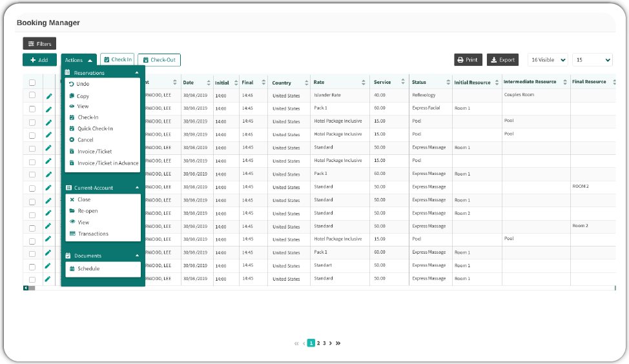Tick checkbox for Islander Rate row
Screen dimensions: 629x364
32,95
